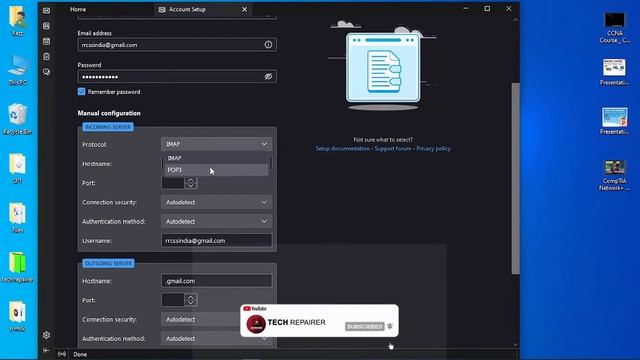Choose IMAP from the protocol list
640x360 pixels.
click(216, 158)
